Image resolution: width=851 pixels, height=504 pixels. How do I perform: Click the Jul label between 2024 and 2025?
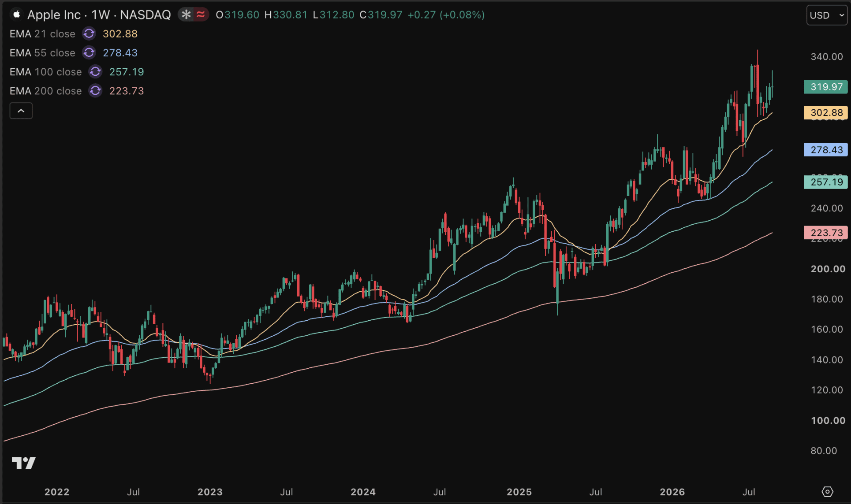439,492
